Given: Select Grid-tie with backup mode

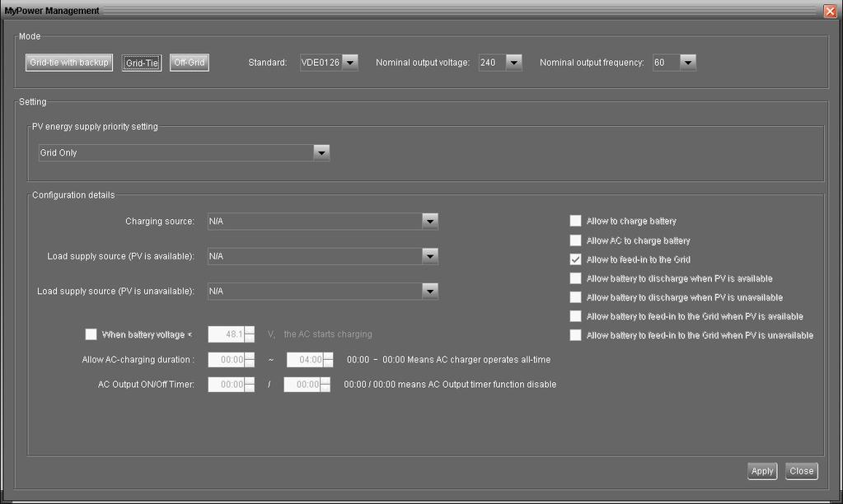Looking at the screenshot, I should pyautogui.click(x=69, y=63).
